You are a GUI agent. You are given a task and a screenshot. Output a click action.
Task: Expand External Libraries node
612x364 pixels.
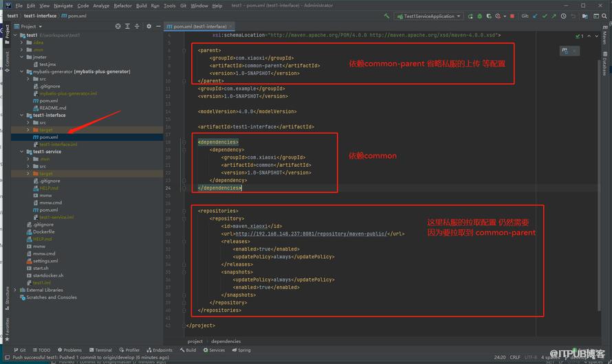(x=15, y=290)
